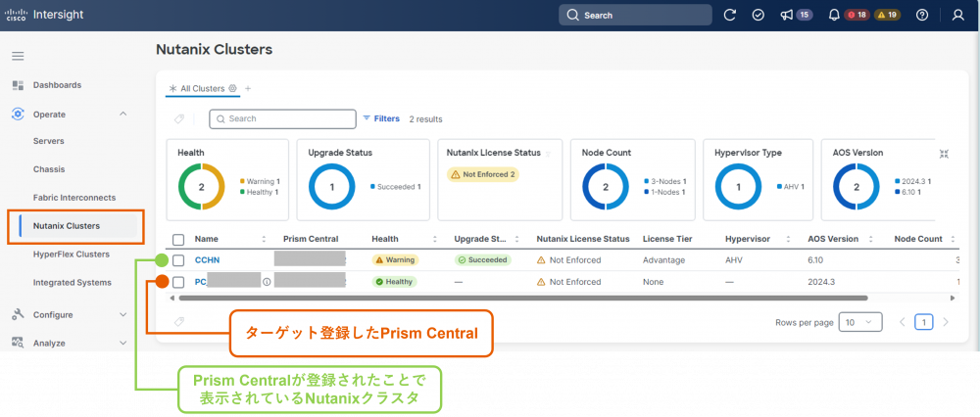Toggle the hamburger navigation menu

tap(18, 56)
